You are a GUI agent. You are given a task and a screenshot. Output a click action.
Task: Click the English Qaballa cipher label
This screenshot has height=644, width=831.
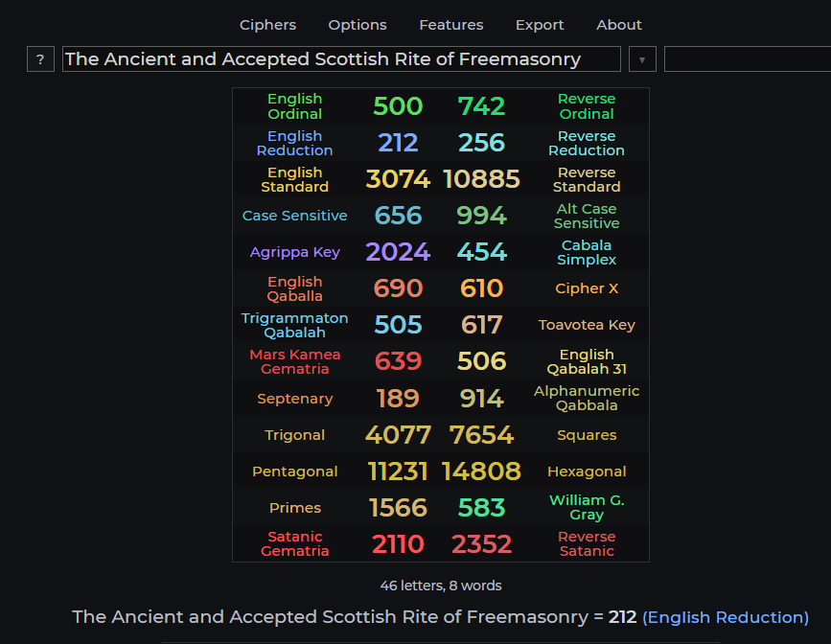point(294,288)
